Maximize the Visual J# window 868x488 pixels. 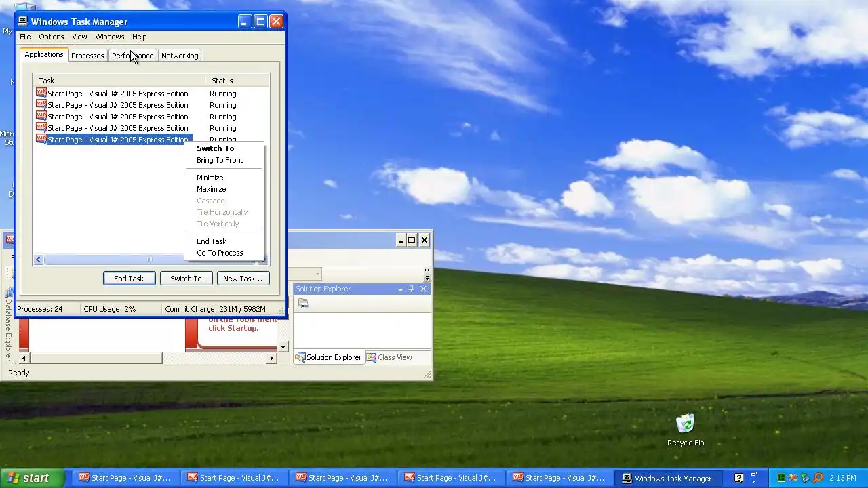412,240
